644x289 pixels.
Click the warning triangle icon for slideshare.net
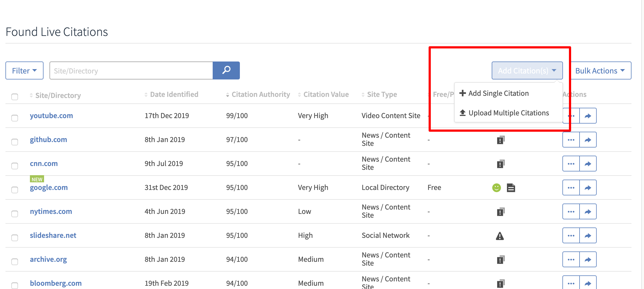tap(500, 236)
